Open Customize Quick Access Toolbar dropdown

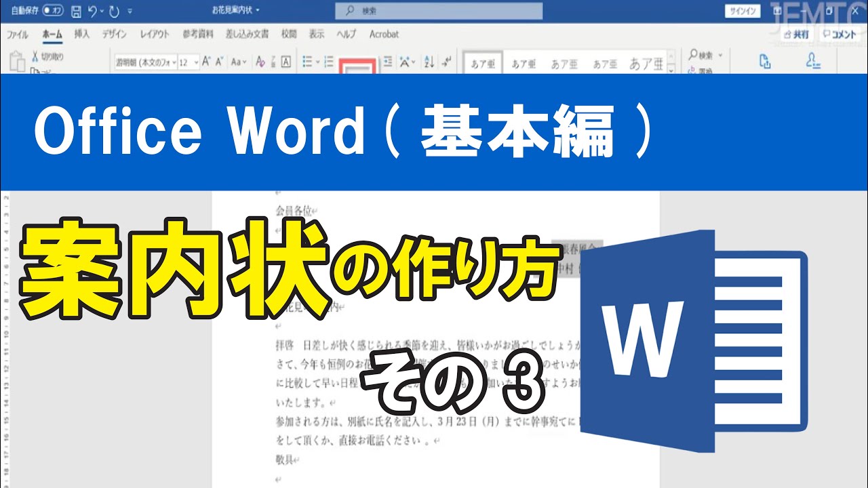pyautogui.click(x=130, y=12)
